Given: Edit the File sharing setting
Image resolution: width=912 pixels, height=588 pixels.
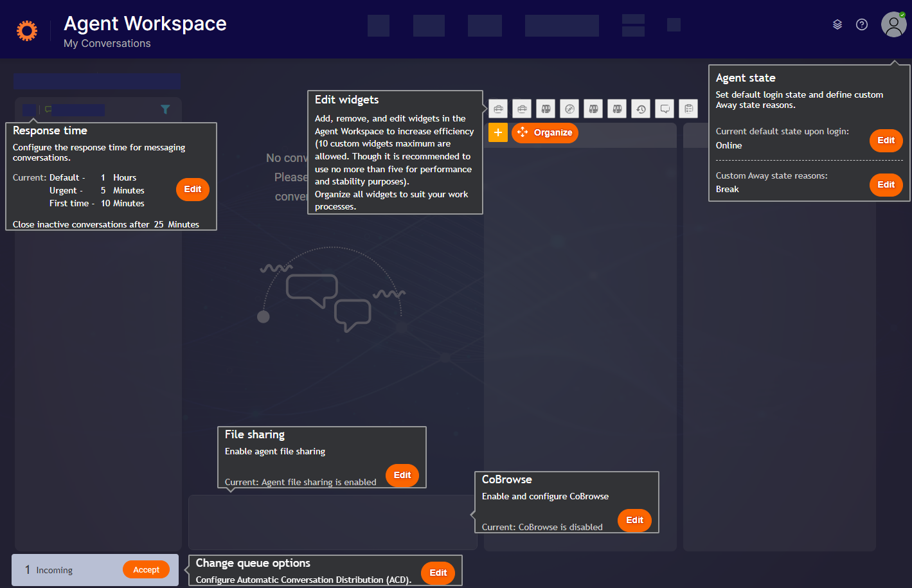Looking at the screenshot, I should tap(402, 476).
